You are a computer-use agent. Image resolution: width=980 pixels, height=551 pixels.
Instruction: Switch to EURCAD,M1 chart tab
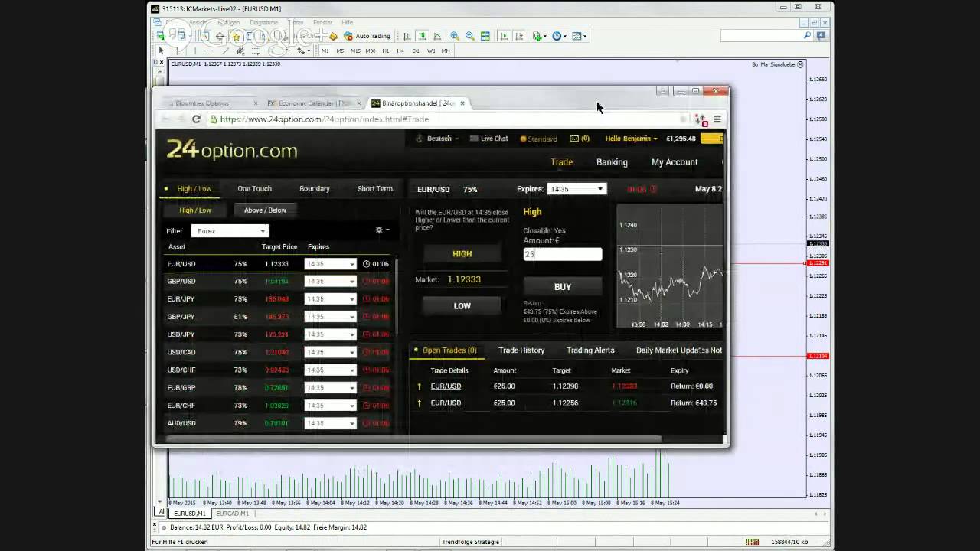pos(232,514)
